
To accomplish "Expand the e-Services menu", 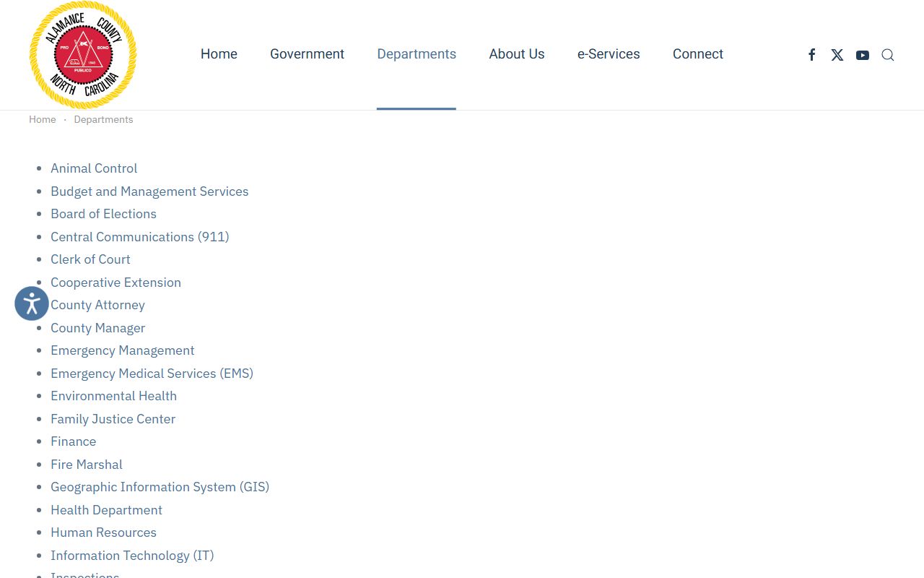I will 609,54.
